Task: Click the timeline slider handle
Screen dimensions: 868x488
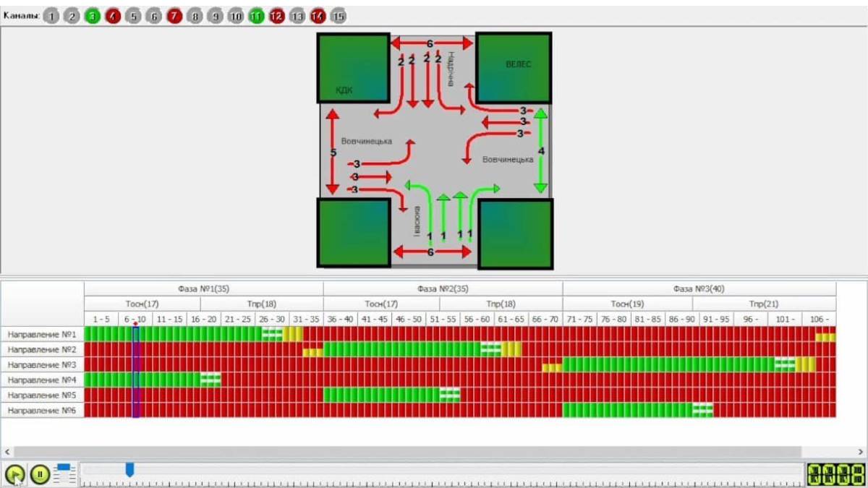Action: pyautogui.click(x=129, y=470)
